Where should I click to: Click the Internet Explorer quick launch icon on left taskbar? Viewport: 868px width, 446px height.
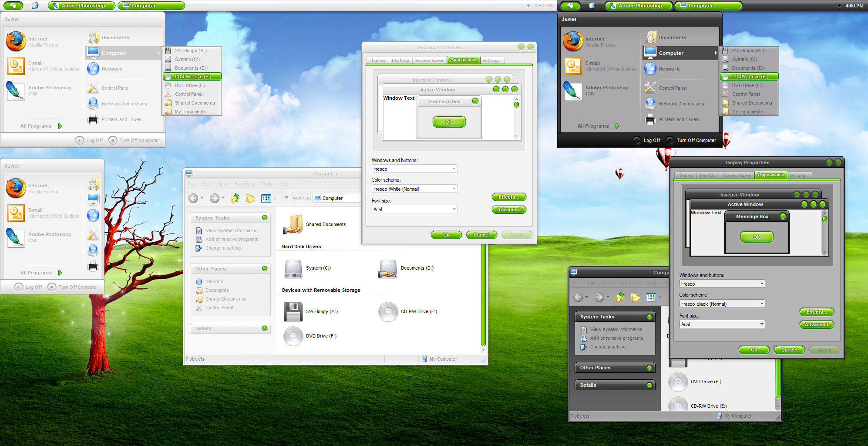tap(35, 5)
